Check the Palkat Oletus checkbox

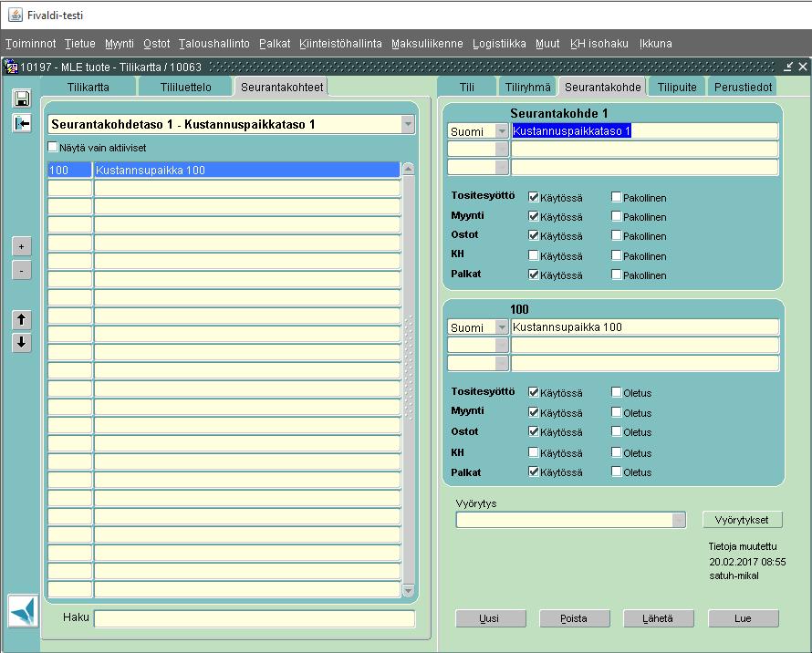click(616, 472)
